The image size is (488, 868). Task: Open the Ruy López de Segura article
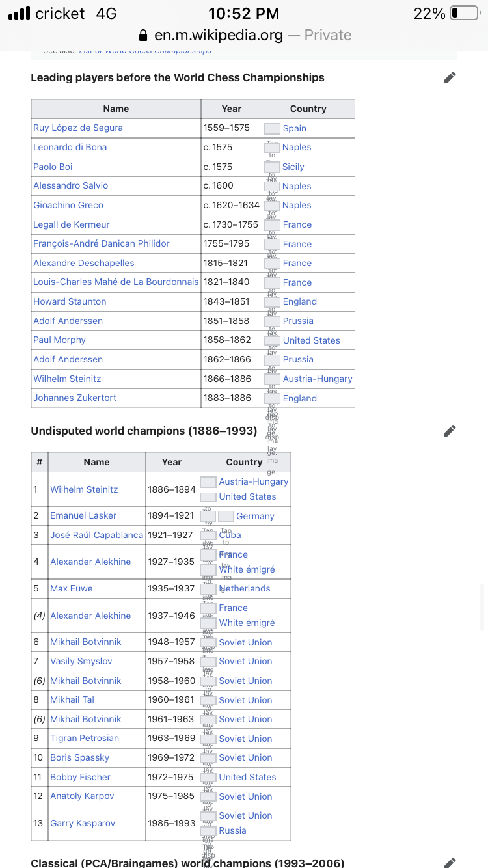[x=78, y=128]
